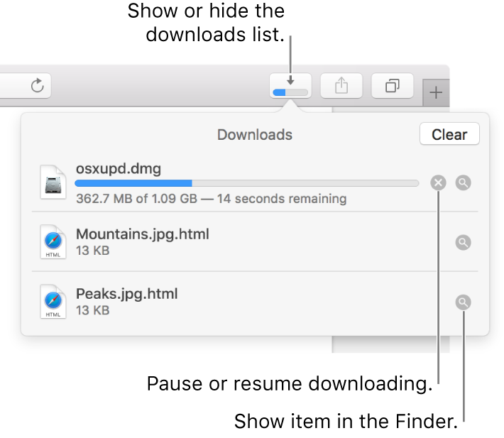Open a new tab with plus button
The image size is (504, 438).
(436, 92)
